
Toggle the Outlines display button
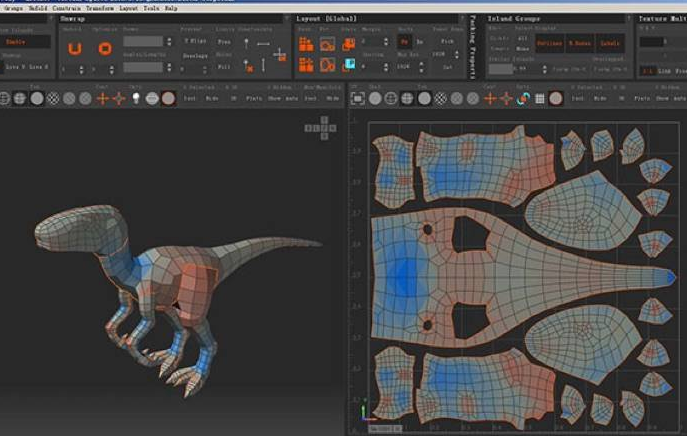[x=550, y=43]
